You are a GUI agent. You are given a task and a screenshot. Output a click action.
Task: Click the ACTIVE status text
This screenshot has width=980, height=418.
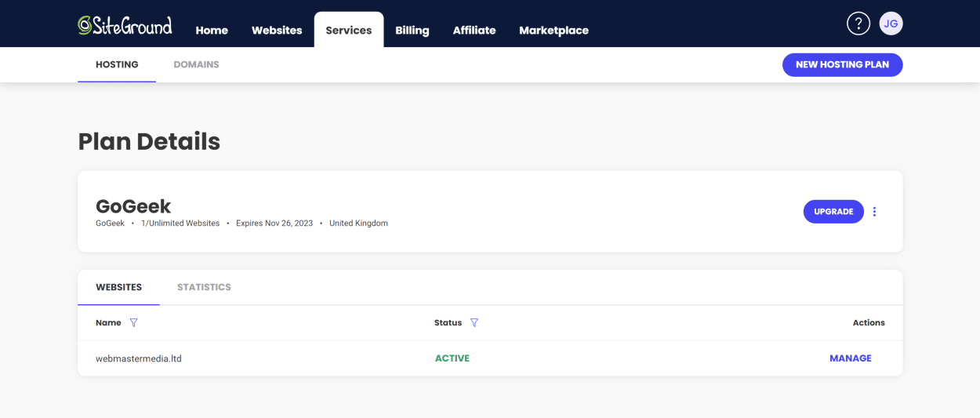coord(452,358)
